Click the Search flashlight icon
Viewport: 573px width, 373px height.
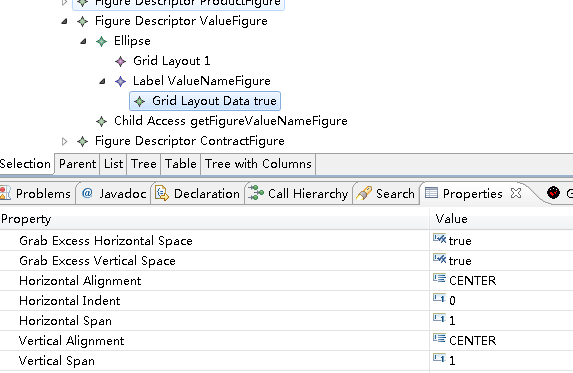click(364, 193)
